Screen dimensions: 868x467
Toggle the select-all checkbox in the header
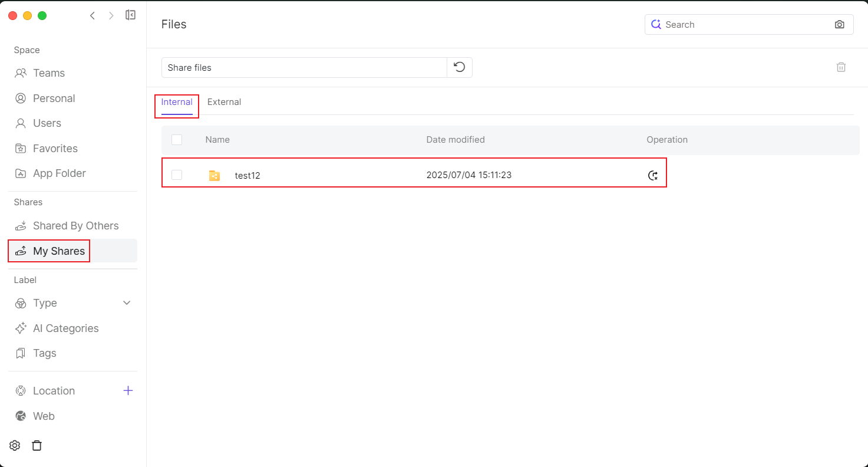pos(177,140)
